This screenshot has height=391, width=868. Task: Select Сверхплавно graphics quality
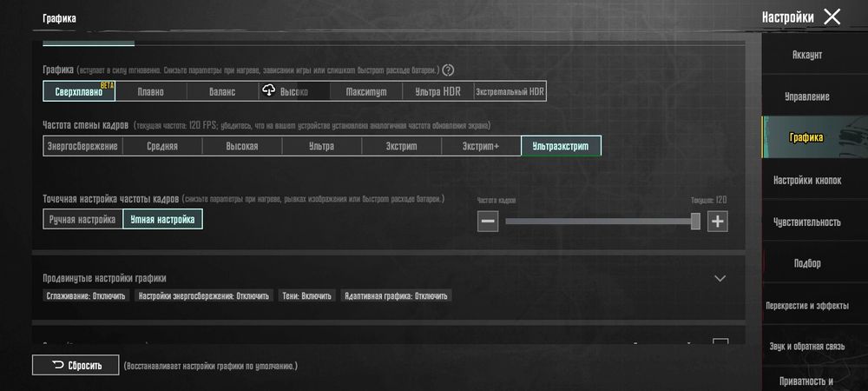tap(79, 91)
